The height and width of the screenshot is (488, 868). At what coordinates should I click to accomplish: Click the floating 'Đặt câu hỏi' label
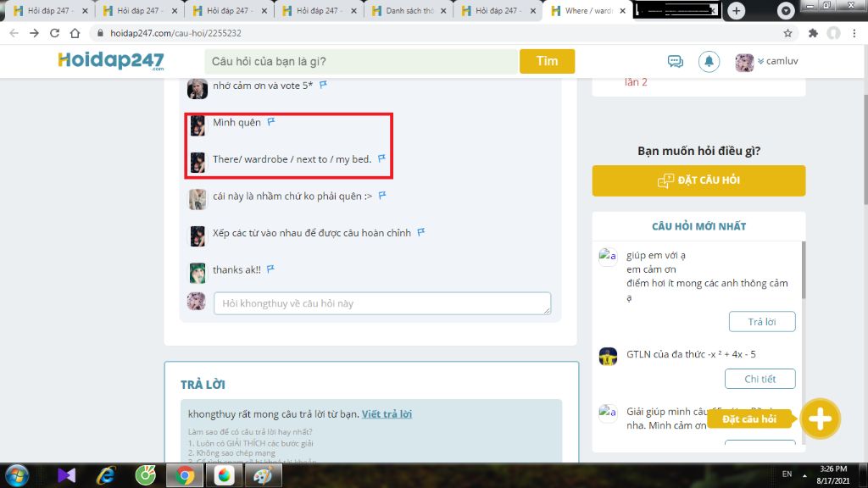pyautogui.click(x=749, y=419)
